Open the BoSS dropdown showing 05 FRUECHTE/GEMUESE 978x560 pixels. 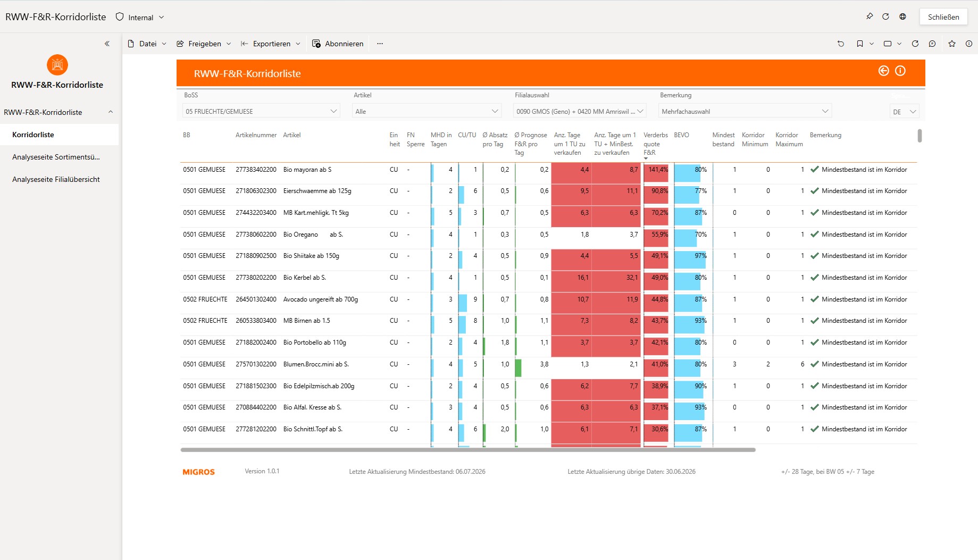coord(261,111)
